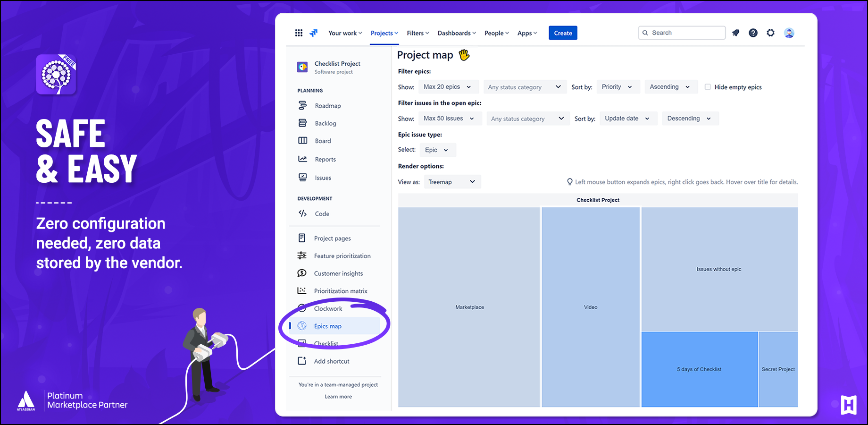Image resolution: width=868 pixels, height=425 pixels.
Task: Click the Code icon under Development
Action: tap(302, 213)
